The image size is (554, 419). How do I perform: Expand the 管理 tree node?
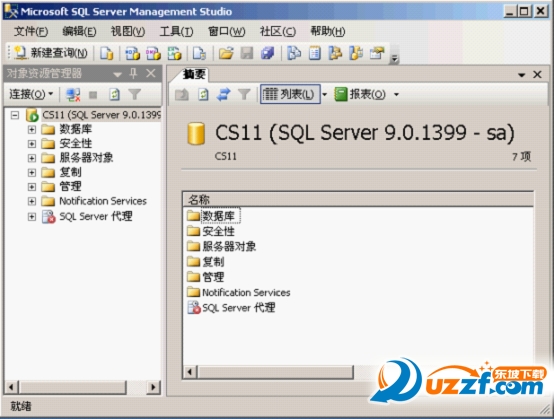(31, 187)
